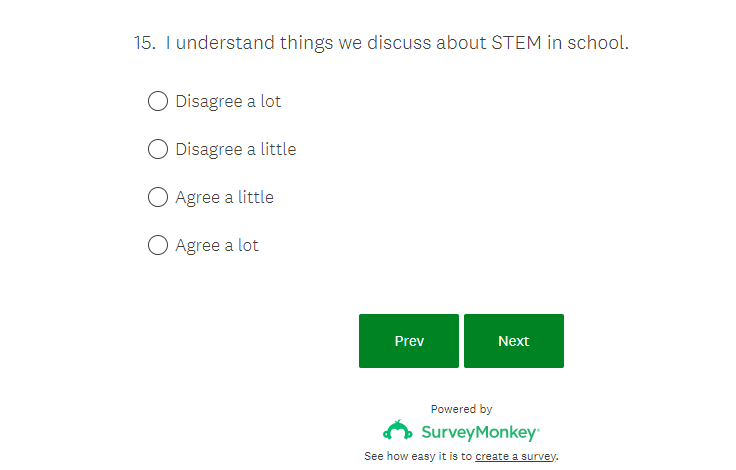Open the "create a survey" link

click(x=516, y=456)
